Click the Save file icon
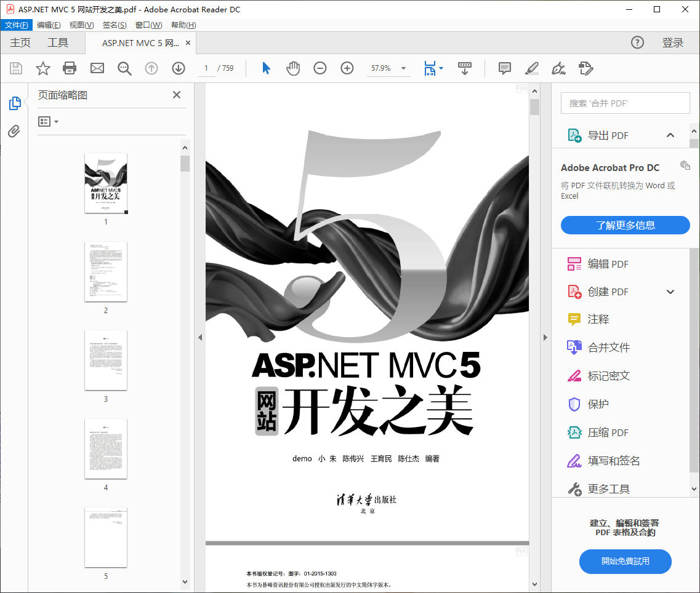 [x=16, y=68]
